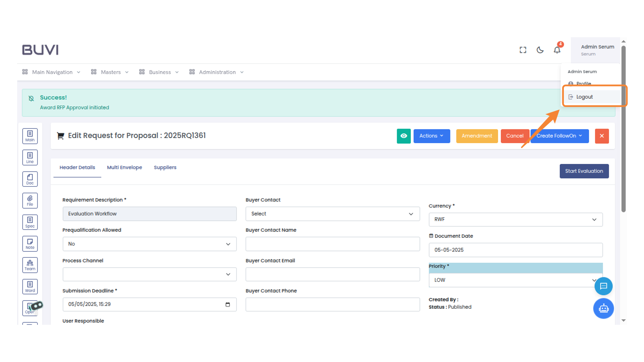Toggle fullscreen mode icon
Image resolution: width=644 pixels, height=362 pixels.
523,50
